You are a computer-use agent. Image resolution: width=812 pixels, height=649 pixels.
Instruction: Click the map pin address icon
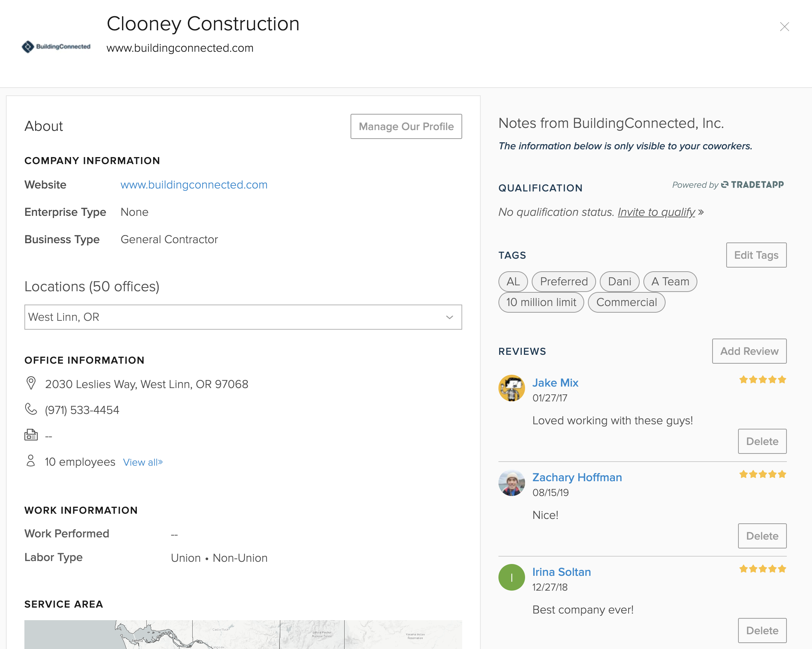(x=31, y=383)
